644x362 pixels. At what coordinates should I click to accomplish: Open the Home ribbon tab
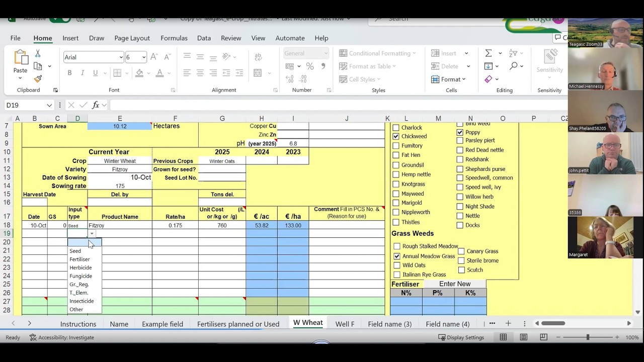click(x=43, y=38)
